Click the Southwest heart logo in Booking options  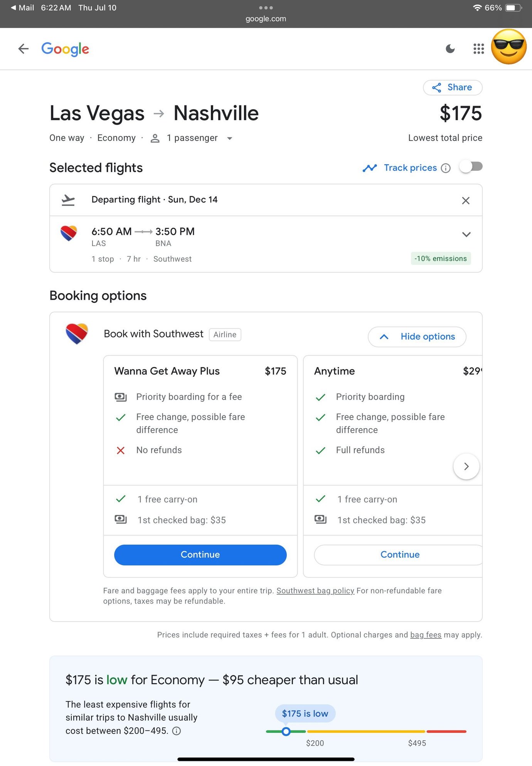click(76, 334)
